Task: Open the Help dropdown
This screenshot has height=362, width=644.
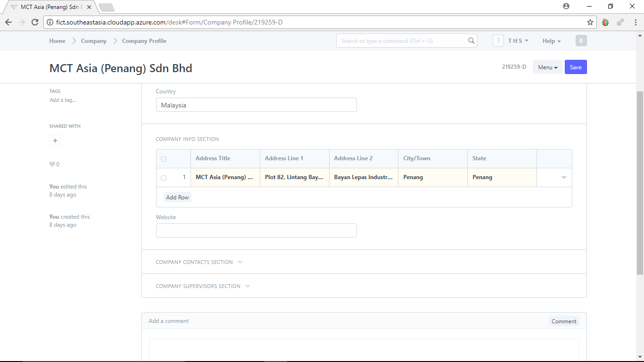Action: pos(552,41)
